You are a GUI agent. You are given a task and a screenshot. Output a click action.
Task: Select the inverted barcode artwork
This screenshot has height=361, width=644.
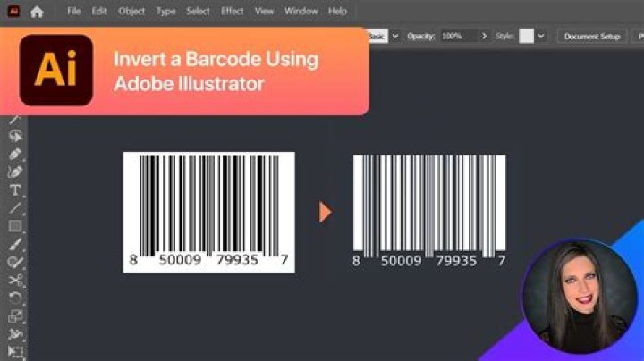click(x=429, y=211)
